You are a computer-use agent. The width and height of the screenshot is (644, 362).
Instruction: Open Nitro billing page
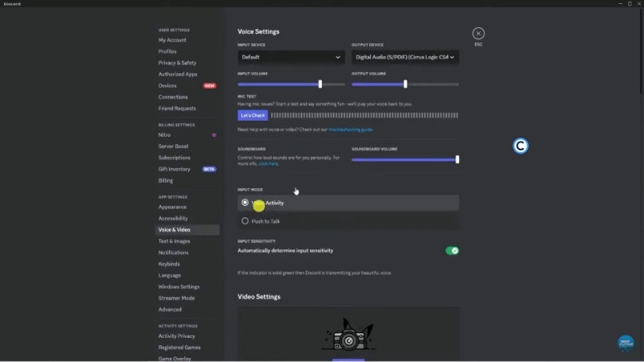[x=164, y=135]
